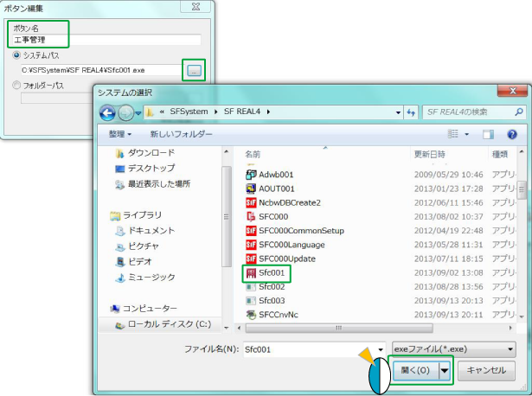Open the 整理 menu
This screenshot has height=396, width=532.
(119, 134)
